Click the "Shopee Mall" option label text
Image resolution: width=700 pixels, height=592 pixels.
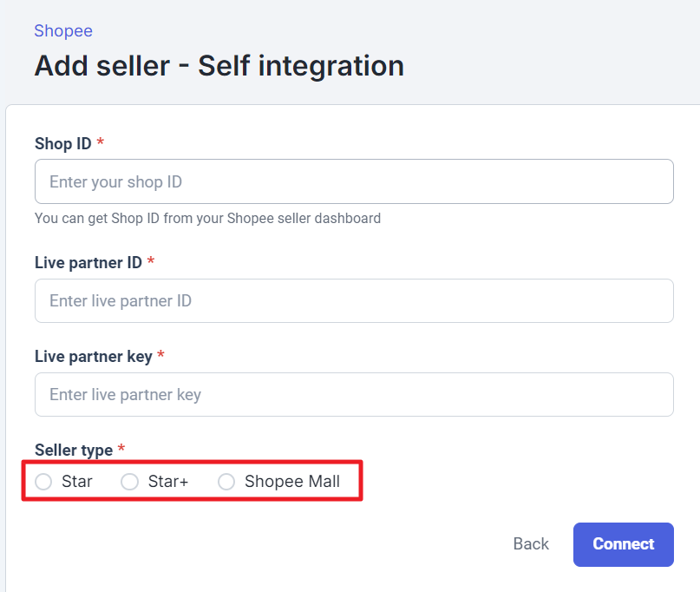[x=292, y=482]
